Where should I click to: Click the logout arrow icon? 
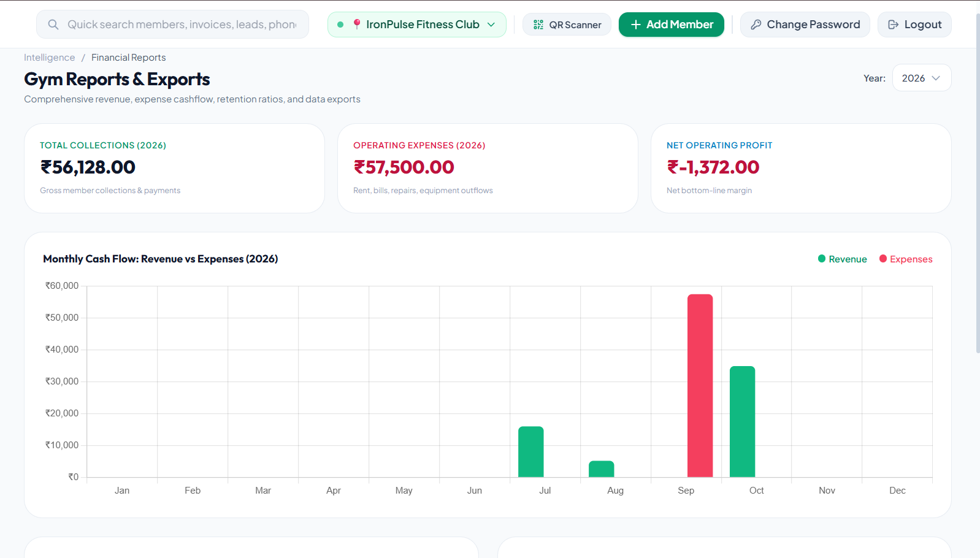point(894,25)
